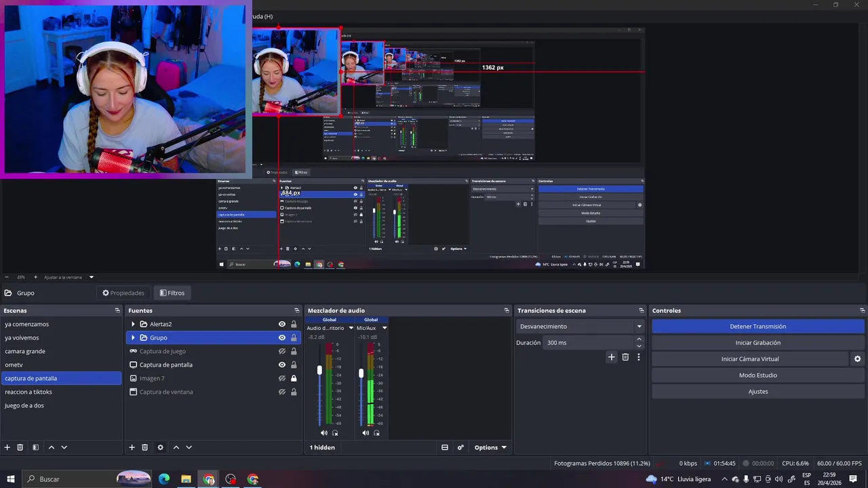Pop out the Transiciones de escena dock icon

point(642,310)
